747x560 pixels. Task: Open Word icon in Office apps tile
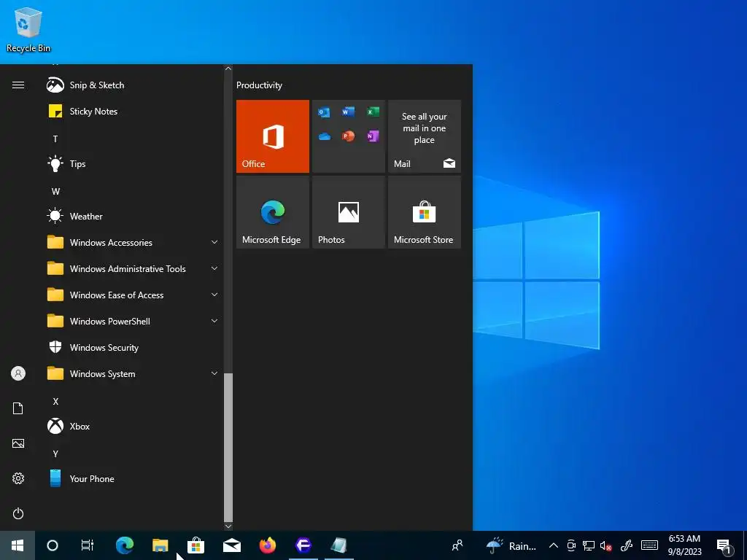click(x=348, y=112)
